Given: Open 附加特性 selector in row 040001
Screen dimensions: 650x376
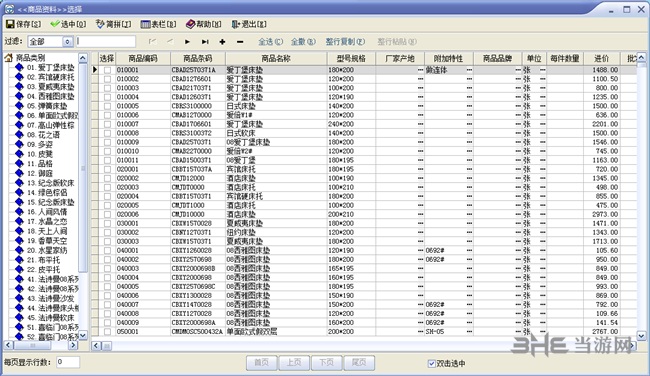Looking at the screenshot, I should click(x=469, y=250).
